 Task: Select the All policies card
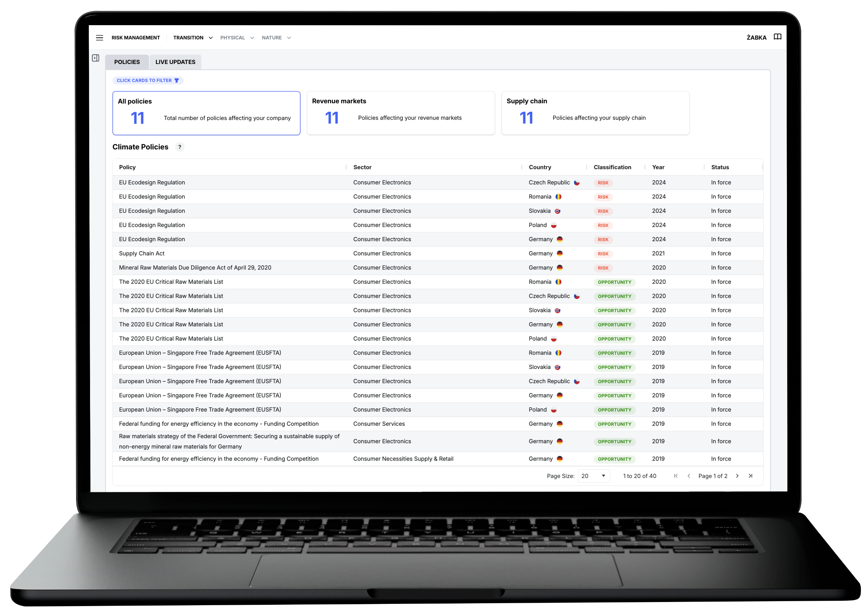click(206, 113)
